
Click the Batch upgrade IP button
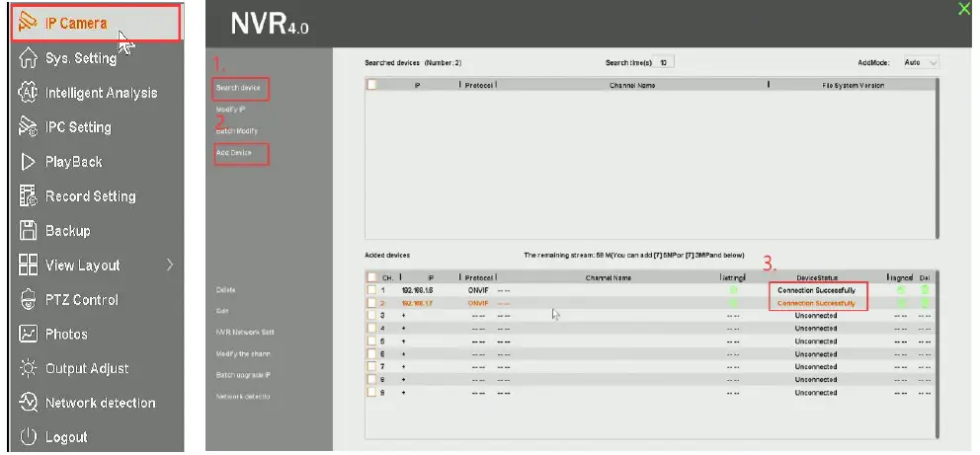pyautogui.click(x=243, y=375)
